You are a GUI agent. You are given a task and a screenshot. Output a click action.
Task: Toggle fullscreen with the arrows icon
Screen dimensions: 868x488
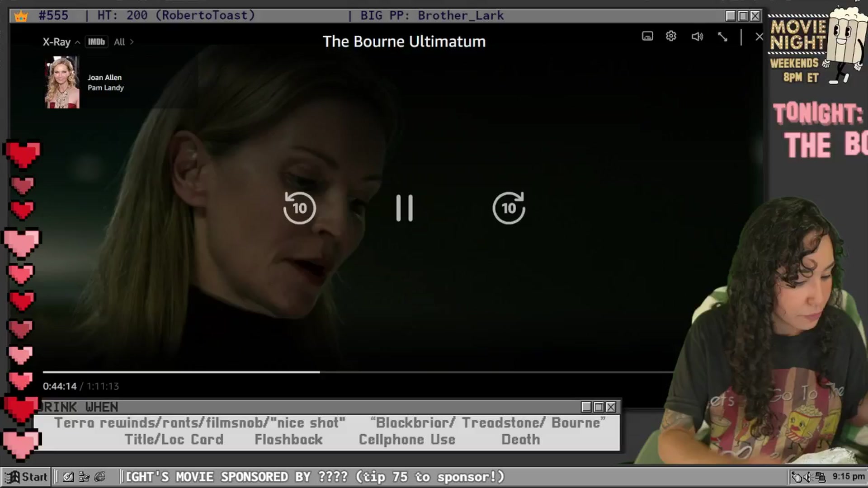coord(722,37)
